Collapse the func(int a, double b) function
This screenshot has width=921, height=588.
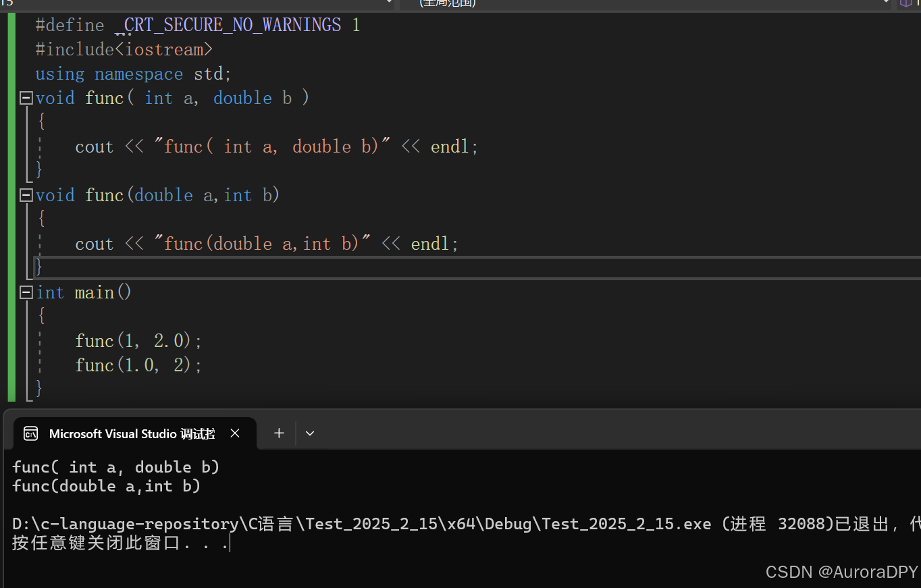pyautogui.click(x=26, y=99)
